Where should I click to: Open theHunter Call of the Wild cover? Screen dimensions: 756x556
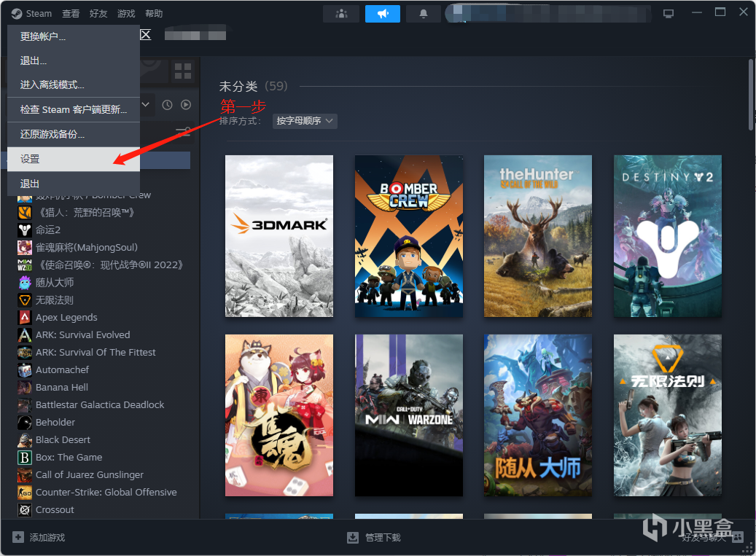pos(537,235)
